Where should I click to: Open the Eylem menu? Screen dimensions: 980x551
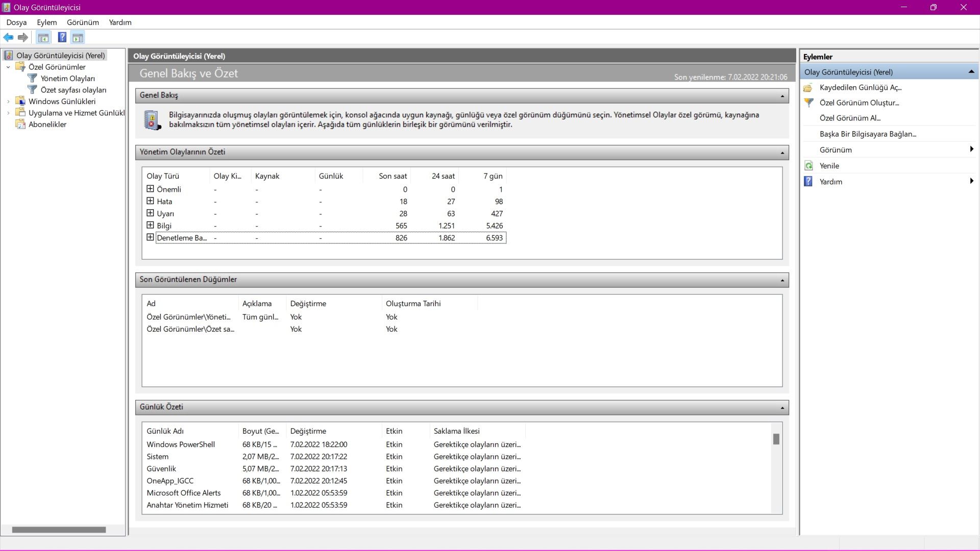[46, 22]
